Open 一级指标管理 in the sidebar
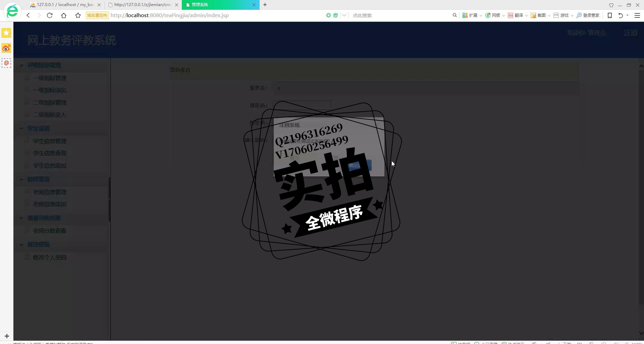Image resolution: width=644 pixels, height=344 pixels. tap(50, 78)
